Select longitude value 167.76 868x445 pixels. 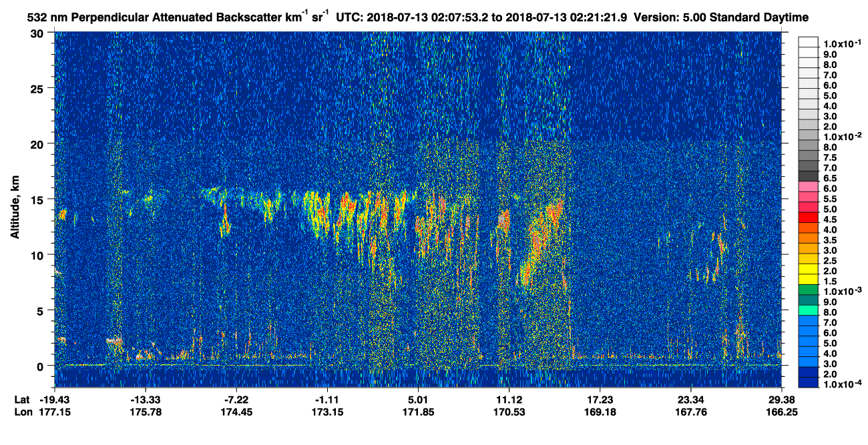(x=690, y=412)
